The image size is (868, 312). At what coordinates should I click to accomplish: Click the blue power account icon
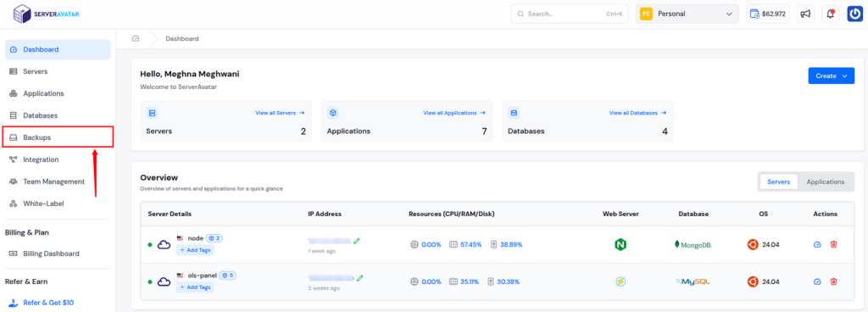tap(854, 14)
